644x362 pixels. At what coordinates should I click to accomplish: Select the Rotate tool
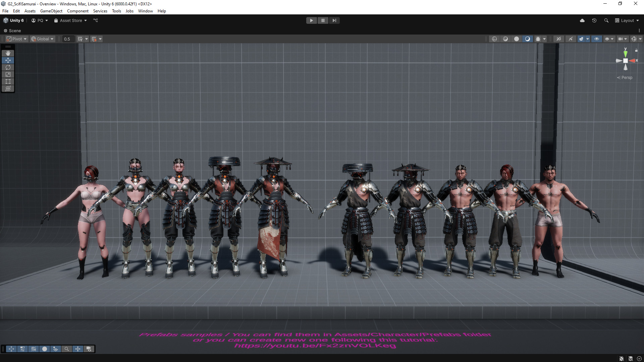click(8, 67)
